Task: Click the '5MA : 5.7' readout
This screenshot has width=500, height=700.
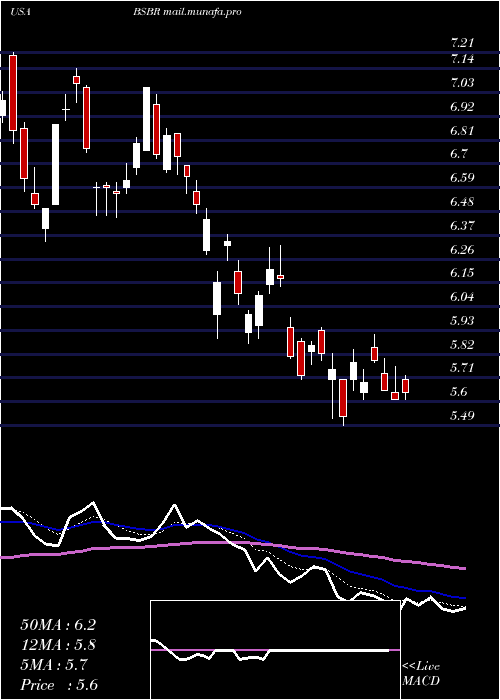Action: click(54, 665)
